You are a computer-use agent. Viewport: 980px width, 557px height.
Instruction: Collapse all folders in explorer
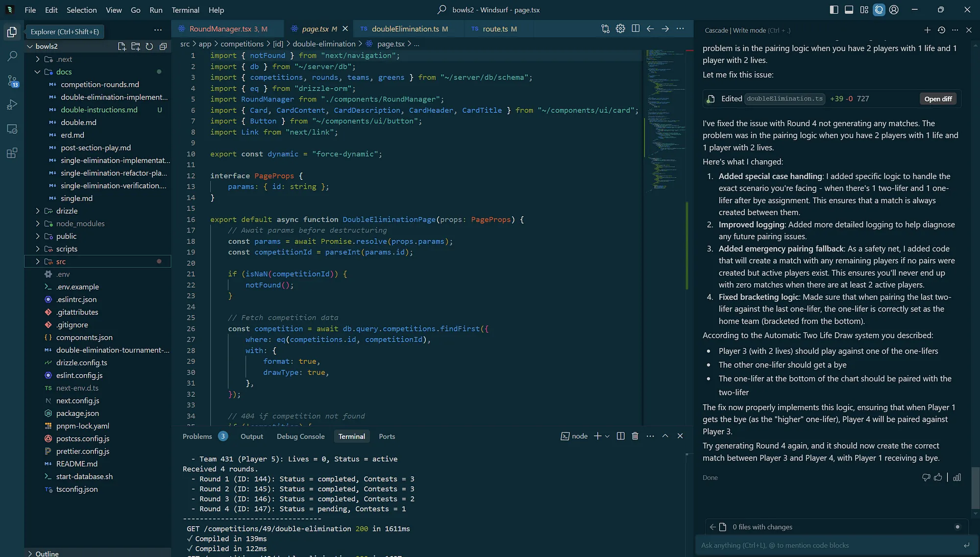[x=163, y=46]
